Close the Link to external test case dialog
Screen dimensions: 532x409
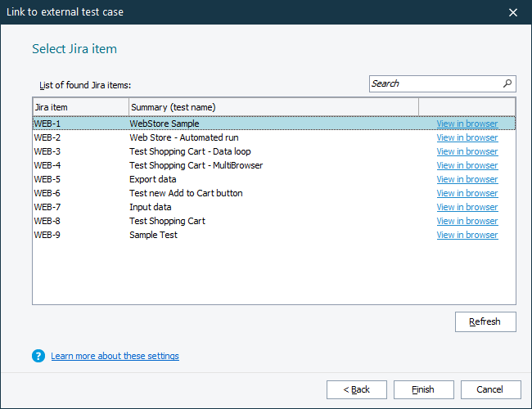click(513, 12)
